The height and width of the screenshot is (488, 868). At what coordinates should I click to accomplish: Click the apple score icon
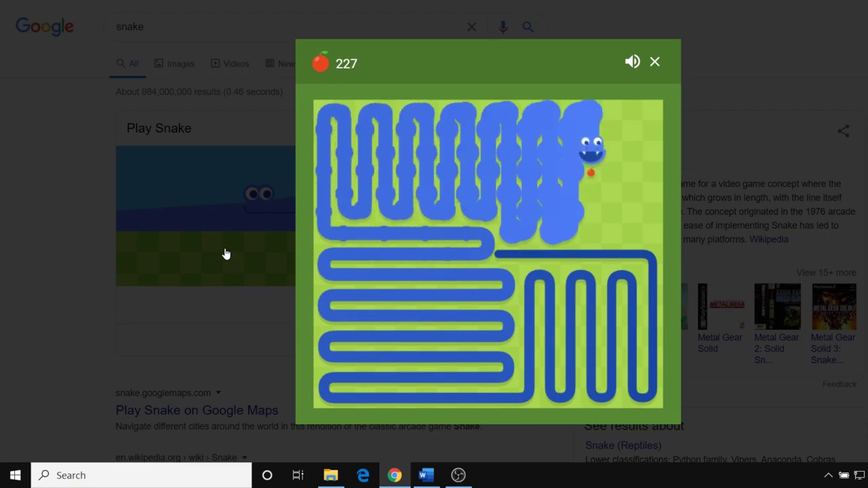(x=321, y=62)
